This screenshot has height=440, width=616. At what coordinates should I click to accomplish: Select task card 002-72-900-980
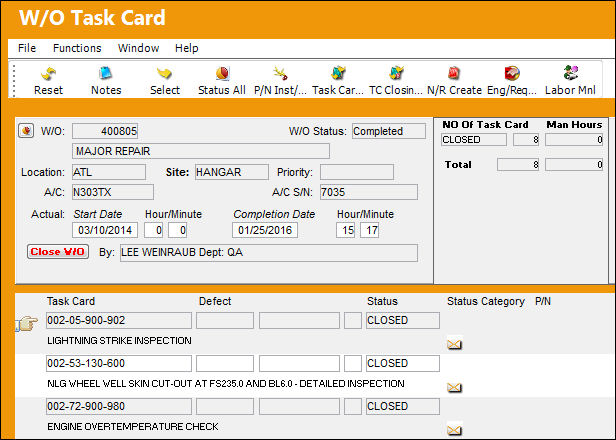pyautogui.click(x=119, y=406)
